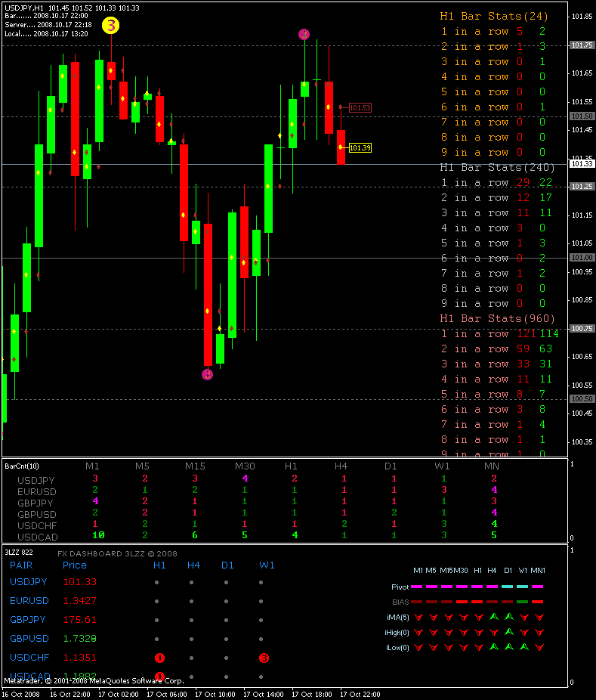Click the red 1 circle in USDCHF H1 cell
596x700 pixels.
coord(159,658)
